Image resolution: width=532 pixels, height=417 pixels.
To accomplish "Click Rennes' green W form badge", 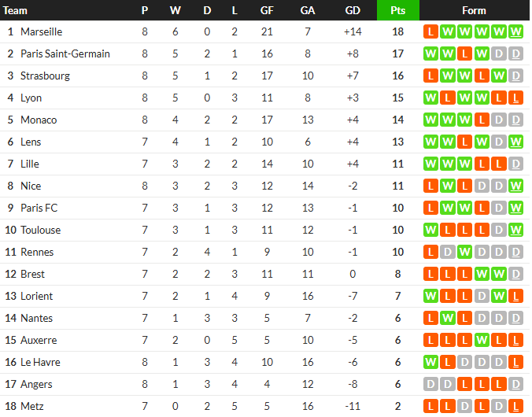I will pos(464,252).
